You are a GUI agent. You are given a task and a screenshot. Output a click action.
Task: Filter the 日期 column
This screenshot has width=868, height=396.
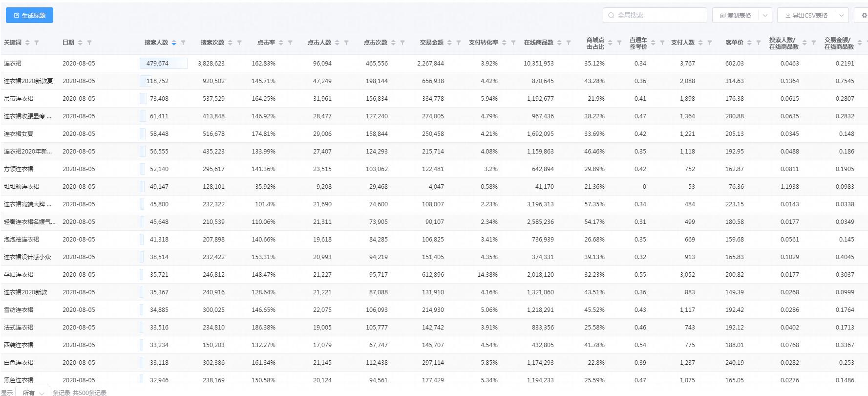89,43
